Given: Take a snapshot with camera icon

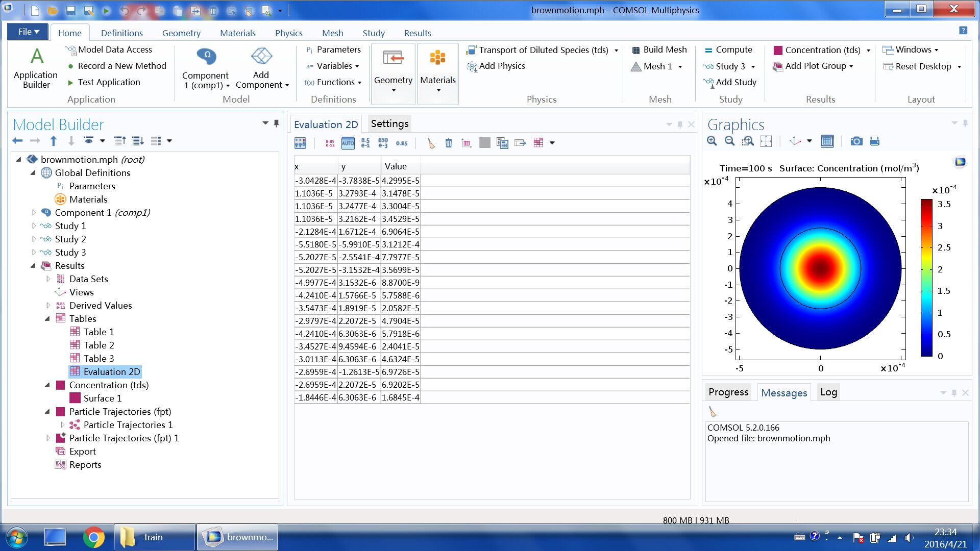Looking at the screenshot, I should (856, 141).
